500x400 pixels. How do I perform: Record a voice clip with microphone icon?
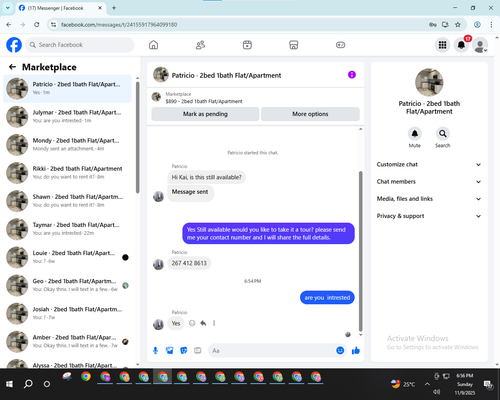(155, 350)
